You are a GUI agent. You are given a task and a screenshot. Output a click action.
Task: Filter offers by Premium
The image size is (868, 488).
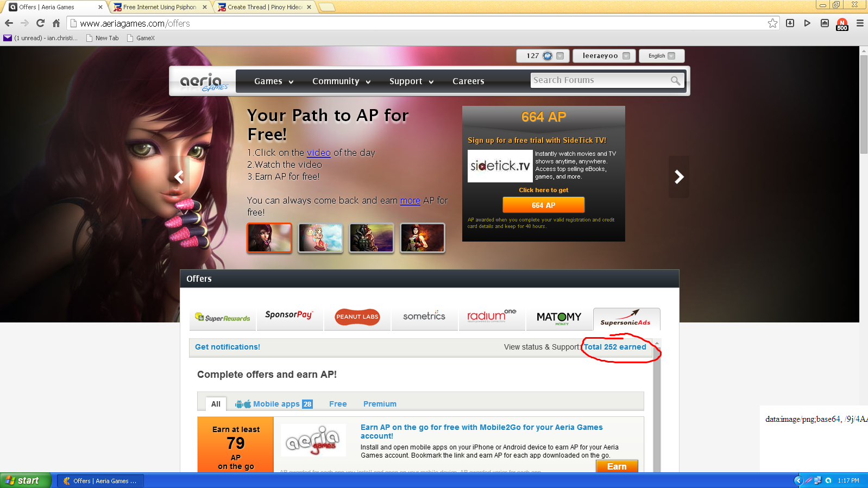point(380,404)
